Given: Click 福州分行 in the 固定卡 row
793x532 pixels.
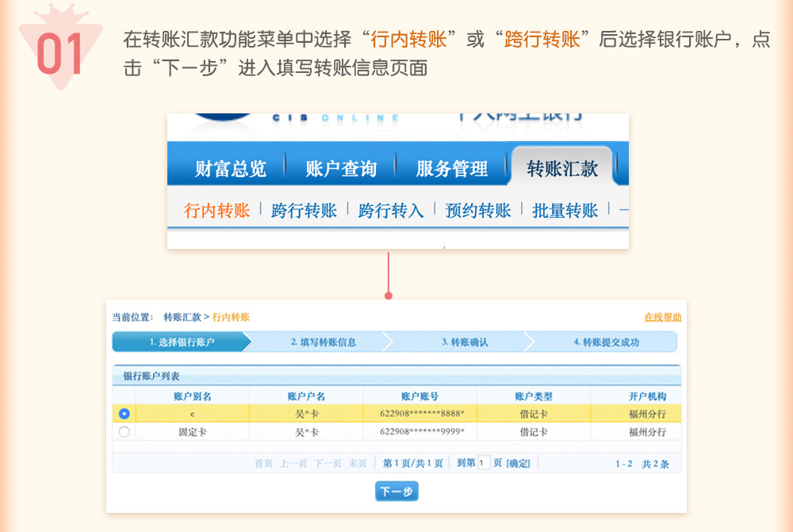Looking at the screenshot, I should 647,432.
